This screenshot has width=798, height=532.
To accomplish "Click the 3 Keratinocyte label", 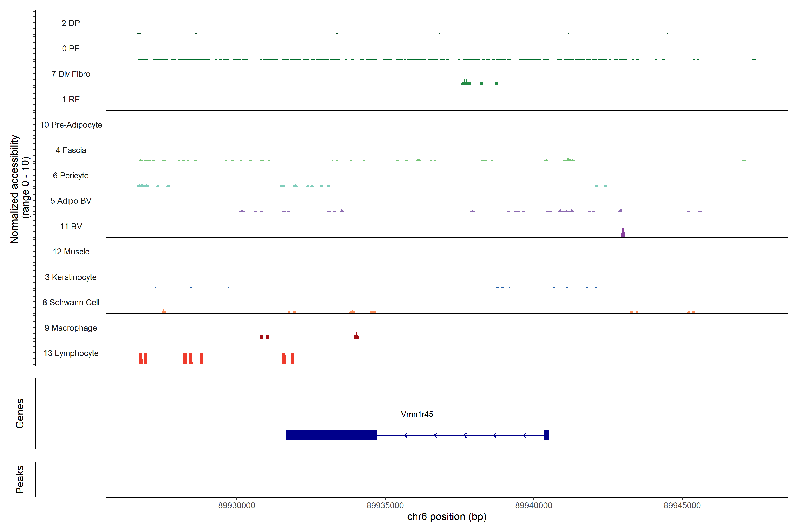I will click(71, 277).
